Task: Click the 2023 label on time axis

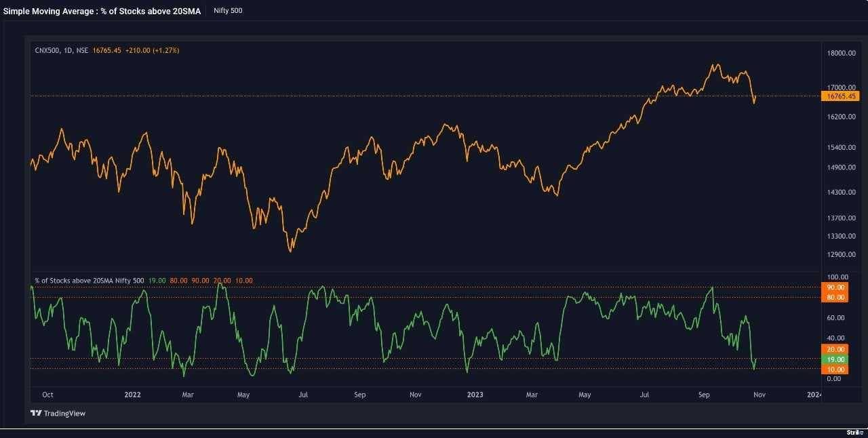Action: click(x=475, y=395)
